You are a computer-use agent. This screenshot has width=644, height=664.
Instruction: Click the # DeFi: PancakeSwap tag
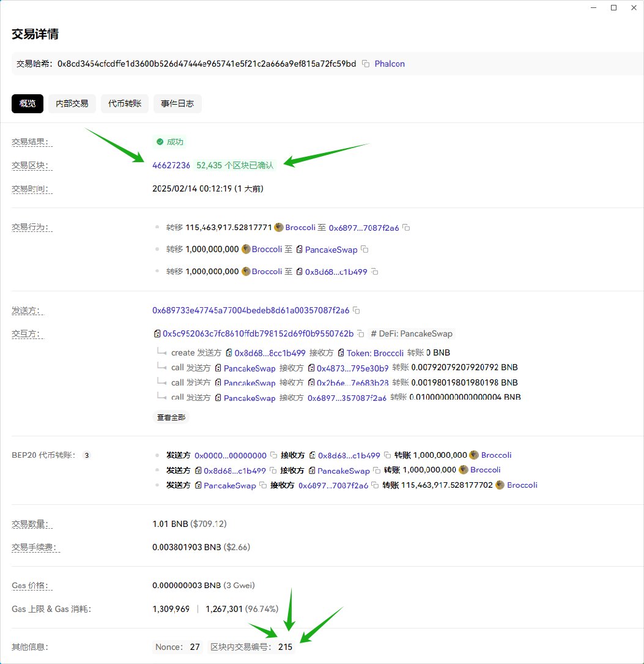pos(411,334)
